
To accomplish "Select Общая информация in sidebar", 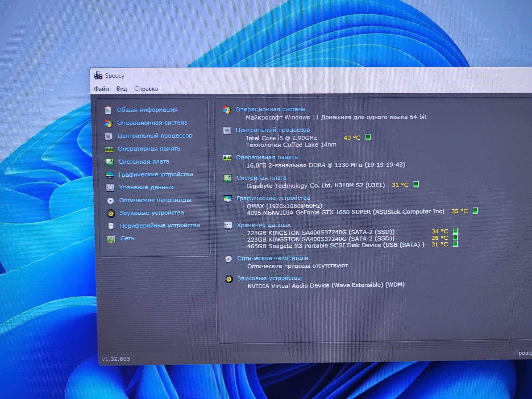I will coord(147,110).
